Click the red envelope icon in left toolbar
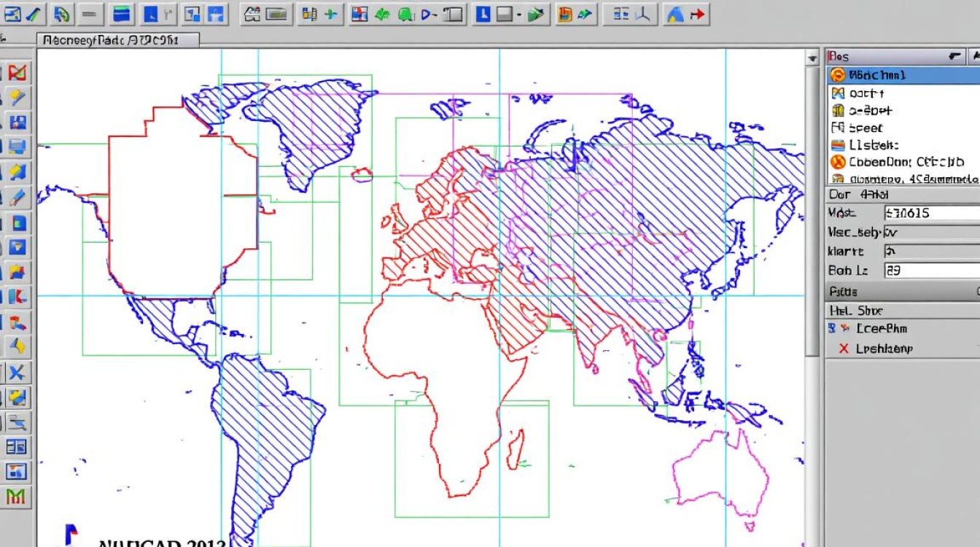The height and width of the screenshot is (547, 980). coord(16,72)
